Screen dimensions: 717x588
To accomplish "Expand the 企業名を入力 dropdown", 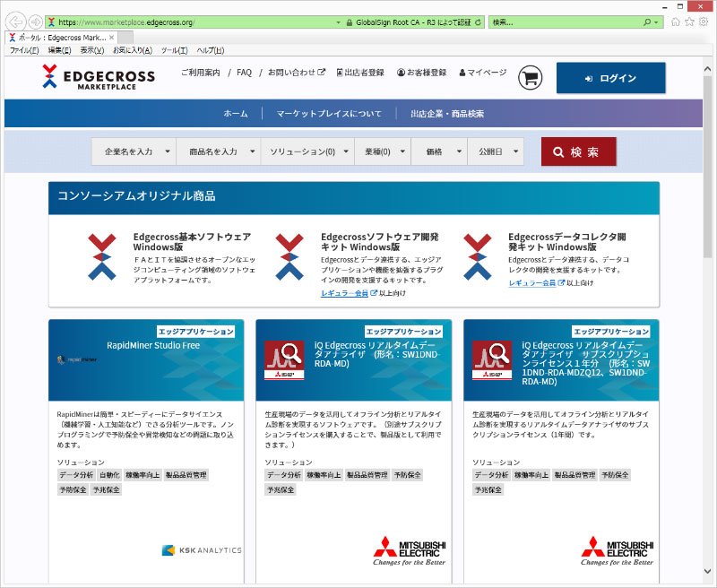I will click(x=134, y=151).
